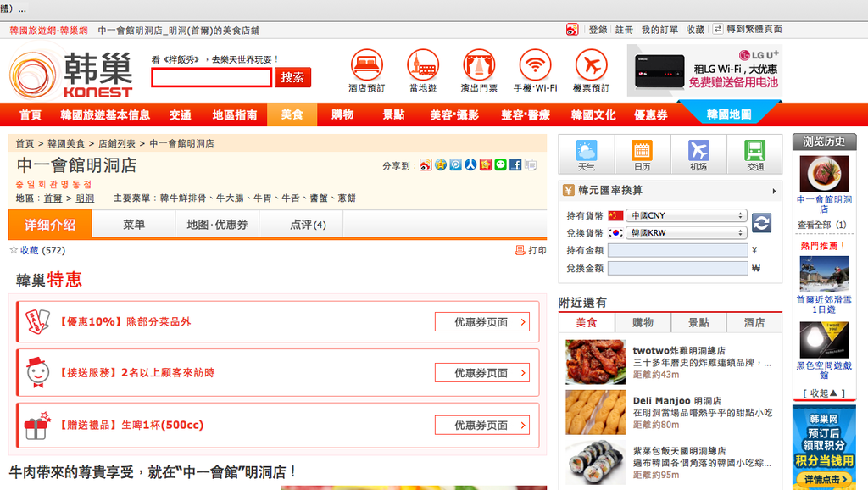The height and width of the screenshot is (490, 868).
Task: Click the LG U+ Wi-Fi rental banner
Action: (704, 70)
